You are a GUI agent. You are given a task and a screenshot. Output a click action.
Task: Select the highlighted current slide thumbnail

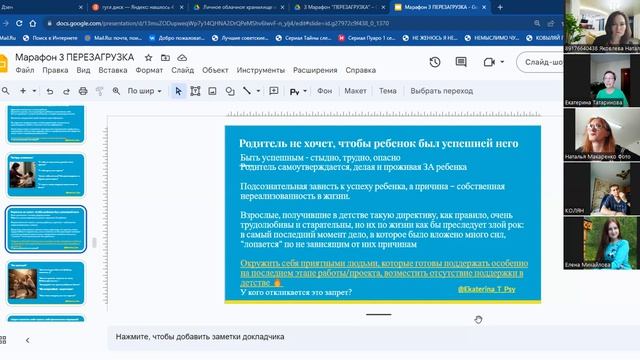[46, 229]
